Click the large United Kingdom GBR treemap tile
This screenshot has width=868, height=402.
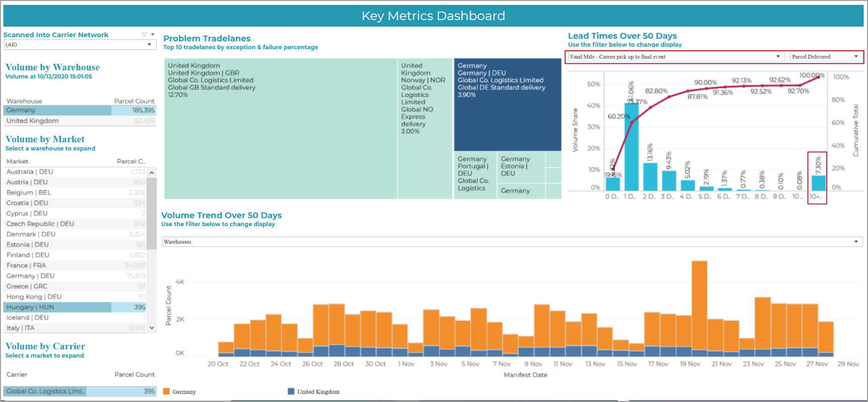point(281,129)
